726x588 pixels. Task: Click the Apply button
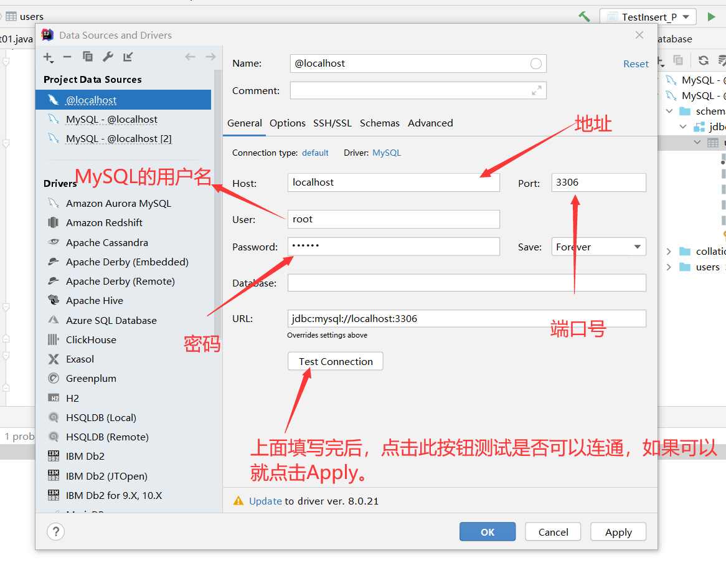click(618, 531)
